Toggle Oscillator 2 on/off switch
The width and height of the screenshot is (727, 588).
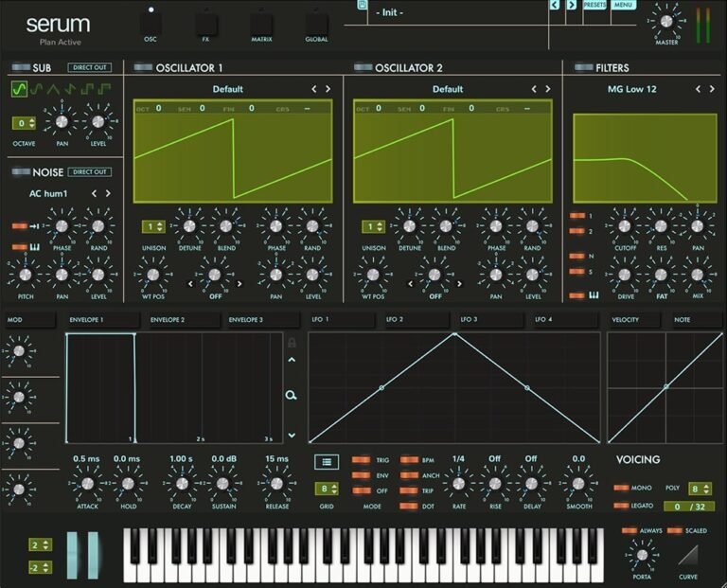coord(363,68)
